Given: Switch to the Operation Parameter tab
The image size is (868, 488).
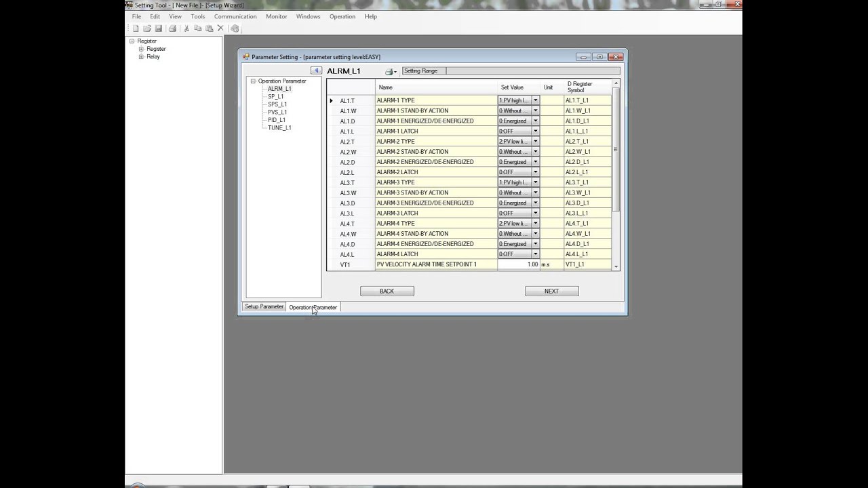Looking at the screenshot, I should click(313, 307).
